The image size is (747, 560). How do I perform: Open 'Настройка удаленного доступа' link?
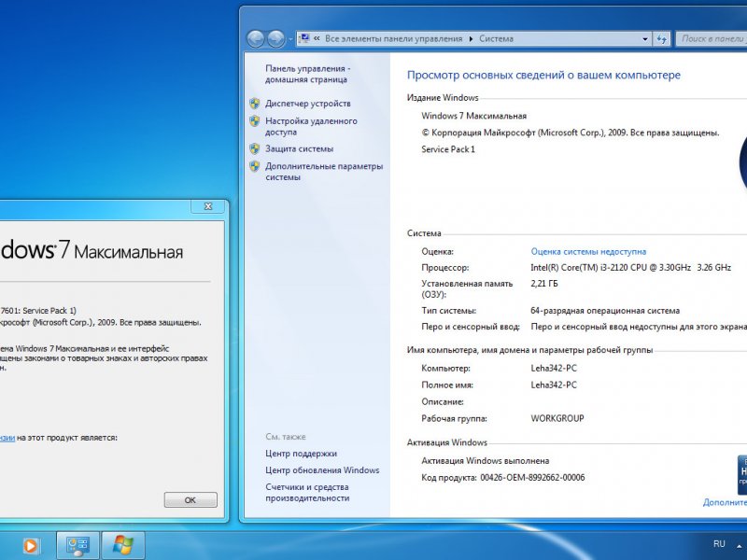pyautogui.click(x=311, y=126)
